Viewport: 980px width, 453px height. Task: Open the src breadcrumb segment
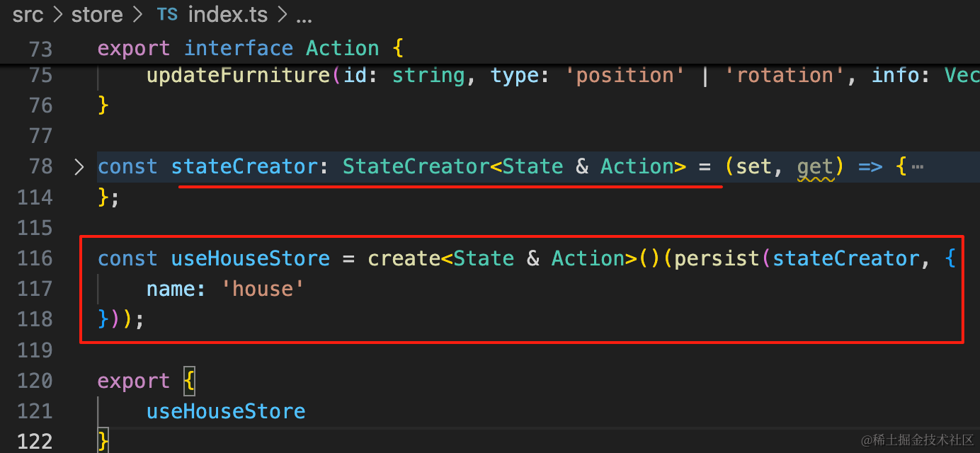pos(28,15)
